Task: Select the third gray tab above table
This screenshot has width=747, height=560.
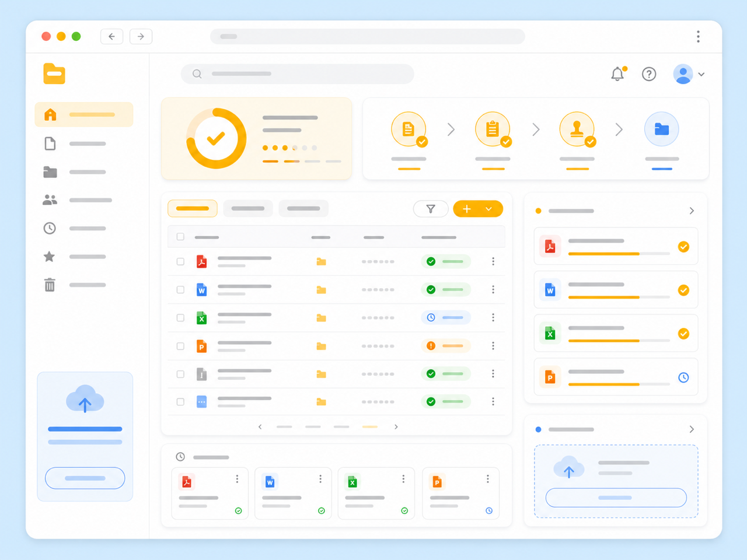Action: [x=303, y=208]
